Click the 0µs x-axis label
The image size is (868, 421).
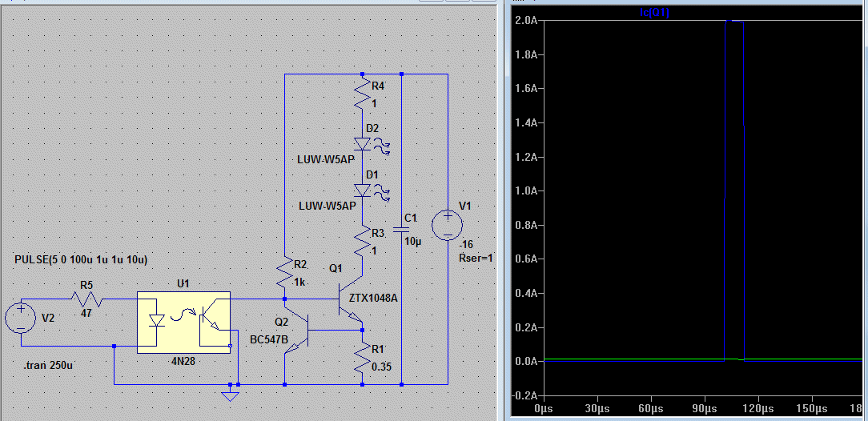[545, 408]
